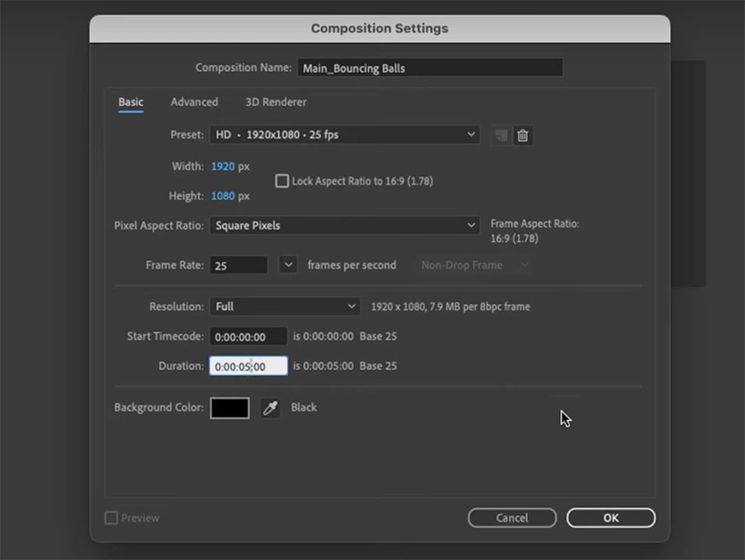Open the 3D Renderer tab
745x560 pixels.
click(275, 102)
